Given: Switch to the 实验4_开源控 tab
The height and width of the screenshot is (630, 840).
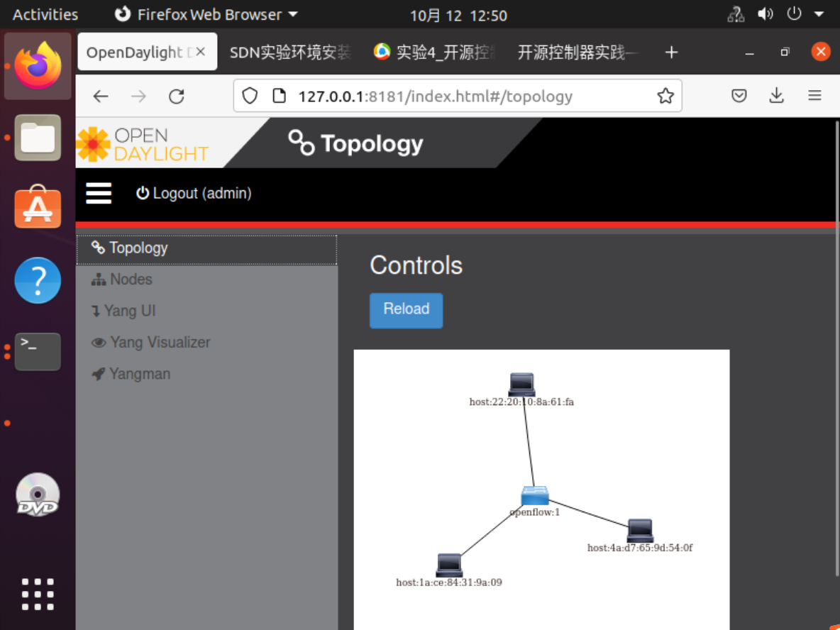Looking at the screenshot, I should coord(435,52).
